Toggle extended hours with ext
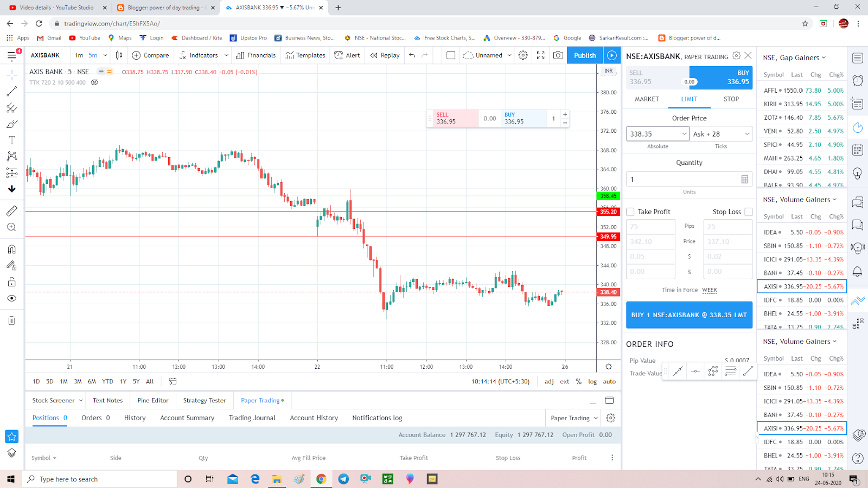The height and width of the screenshot is (488, 868). point(565,382)
